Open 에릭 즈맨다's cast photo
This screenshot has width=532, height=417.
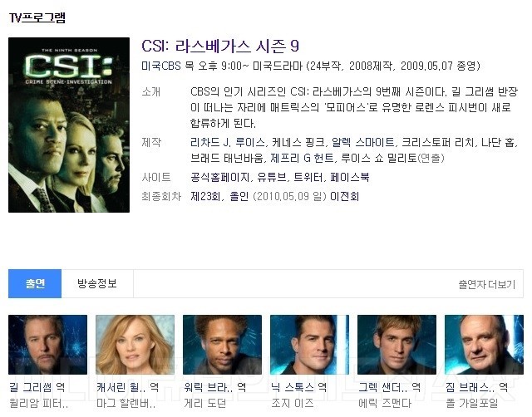[397, 345]
